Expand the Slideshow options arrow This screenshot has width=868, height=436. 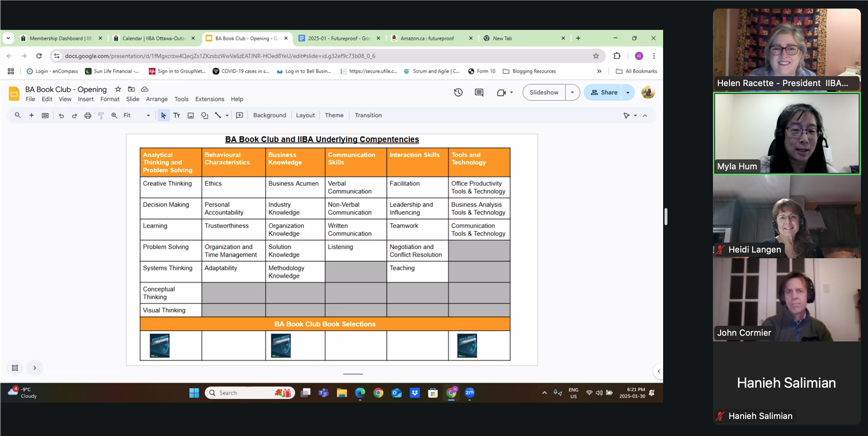[x=572, y=93]
